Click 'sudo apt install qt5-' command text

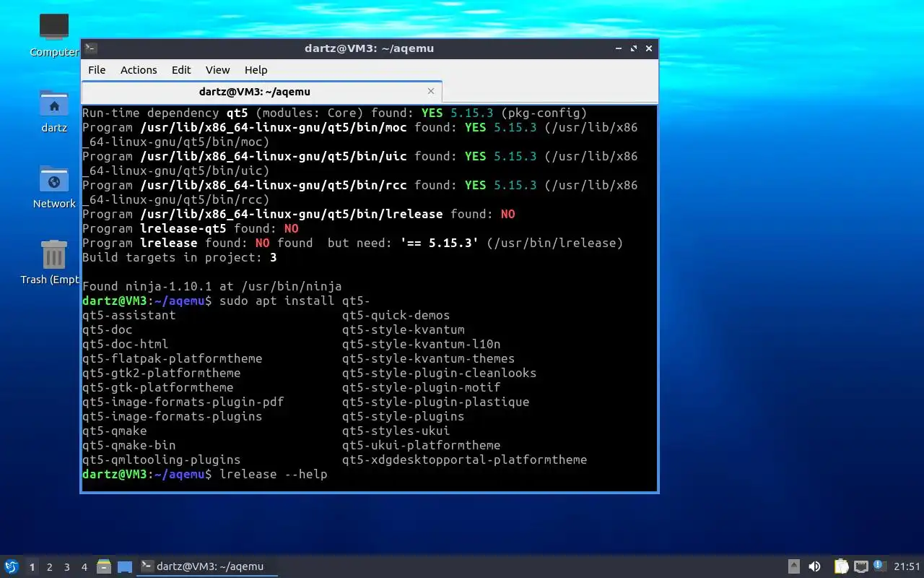pyautogui.click(x=295, y=301)
